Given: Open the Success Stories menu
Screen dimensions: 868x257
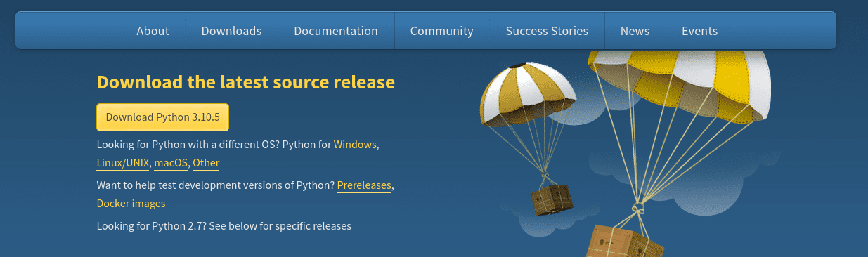Looking at the screenshot, I should (547, 31).
